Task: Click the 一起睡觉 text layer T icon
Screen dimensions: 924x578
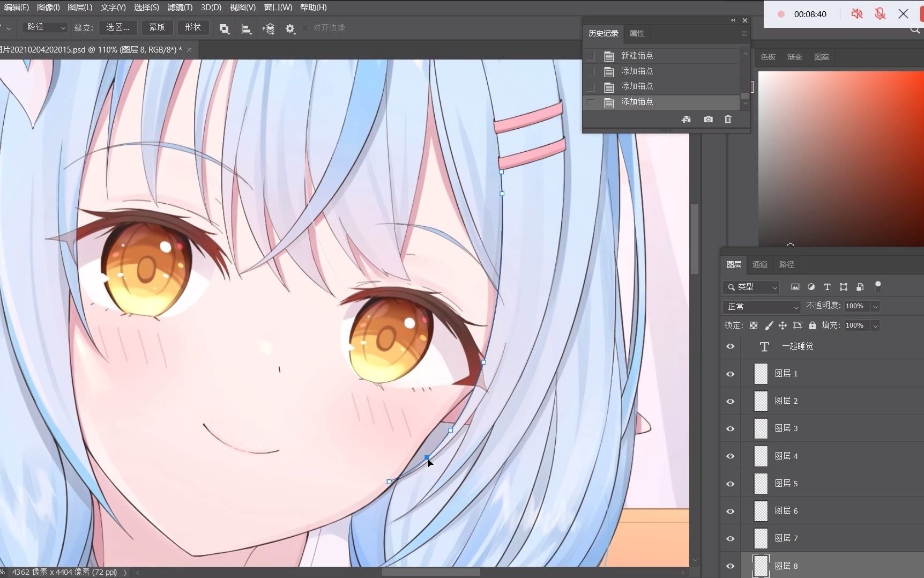Action: click(x=764, y=346)
